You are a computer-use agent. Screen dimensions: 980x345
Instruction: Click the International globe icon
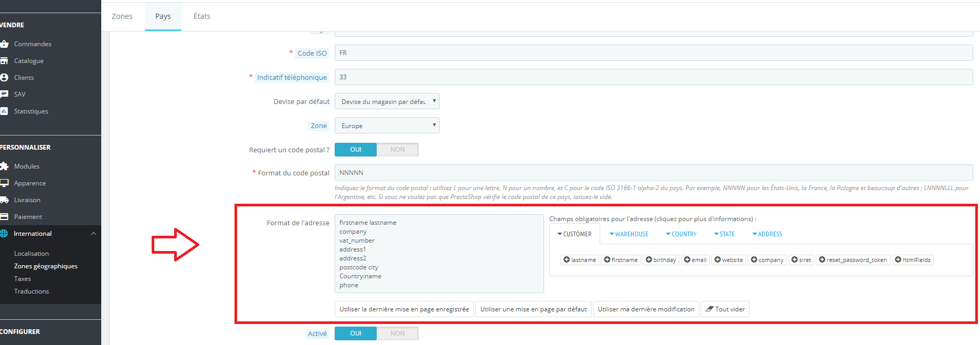[x=4, y=234]
